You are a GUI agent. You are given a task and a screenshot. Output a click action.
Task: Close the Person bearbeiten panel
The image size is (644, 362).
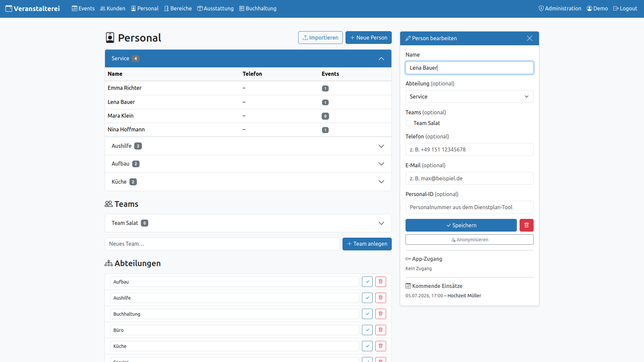tap(530, 38)
